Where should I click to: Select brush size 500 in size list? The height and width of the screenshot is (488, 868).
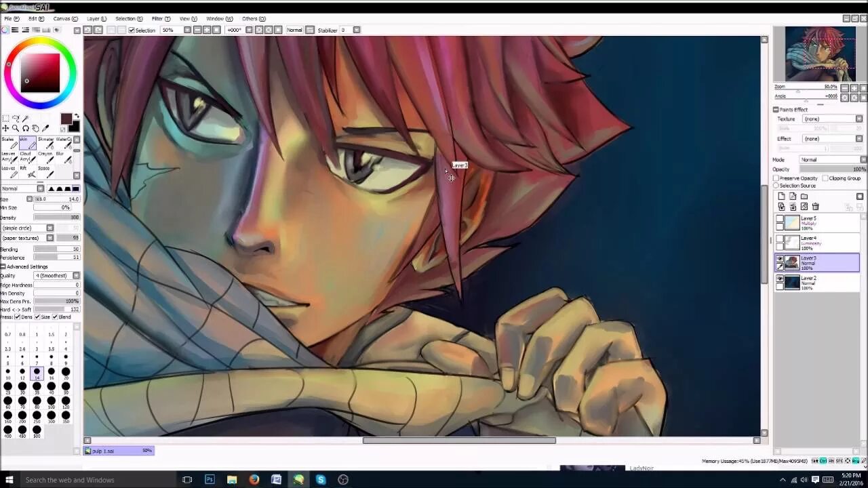37,432
